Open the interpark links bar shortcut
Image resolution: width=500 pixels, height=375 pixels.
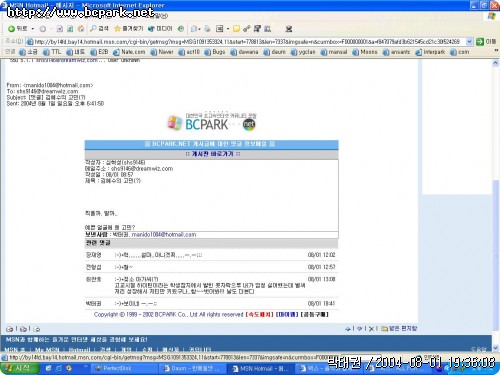pyautogui.click(x=430, y=52)
